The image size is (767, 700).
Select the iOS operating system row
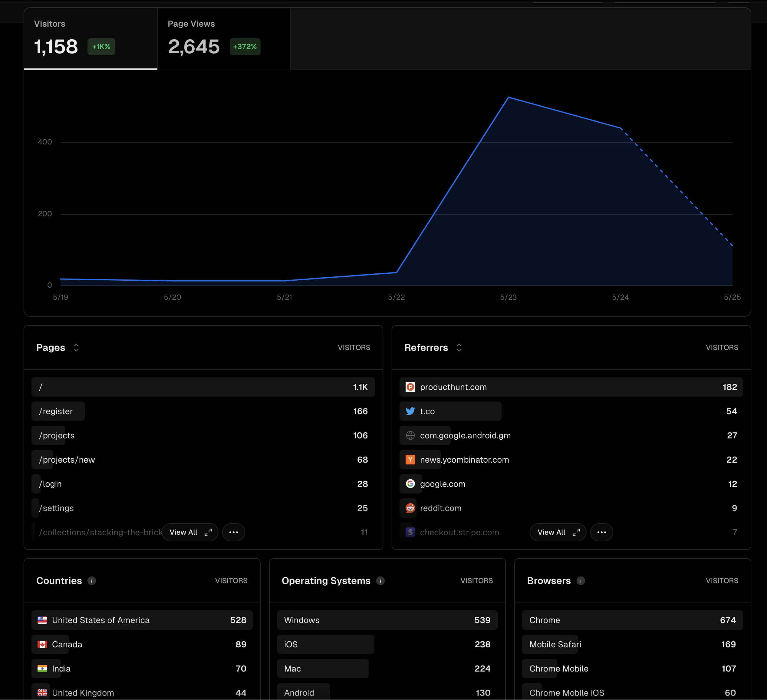tap(387, 644)
